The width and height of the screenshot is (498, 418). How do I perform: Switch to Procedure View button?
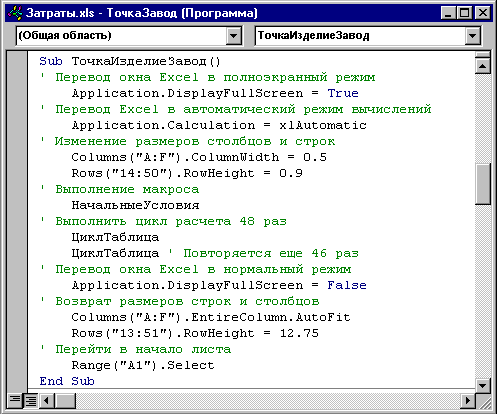coord(14,400)
